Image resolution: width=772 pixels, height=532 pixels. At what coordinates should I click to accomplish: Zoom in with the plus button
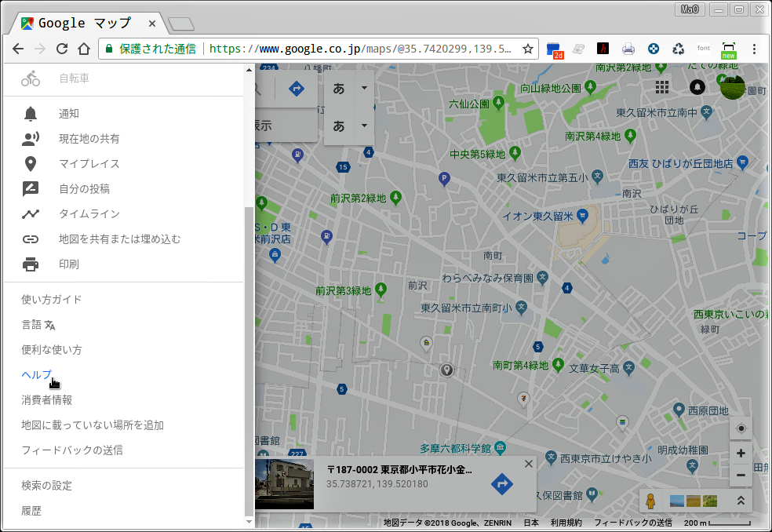[741, 454]
